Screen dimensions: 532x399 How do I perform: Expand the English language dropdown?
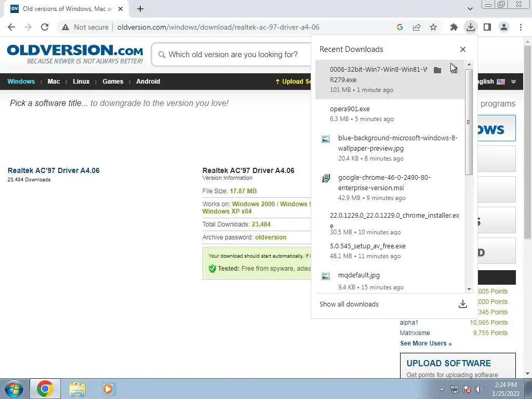tap(513, 82)
